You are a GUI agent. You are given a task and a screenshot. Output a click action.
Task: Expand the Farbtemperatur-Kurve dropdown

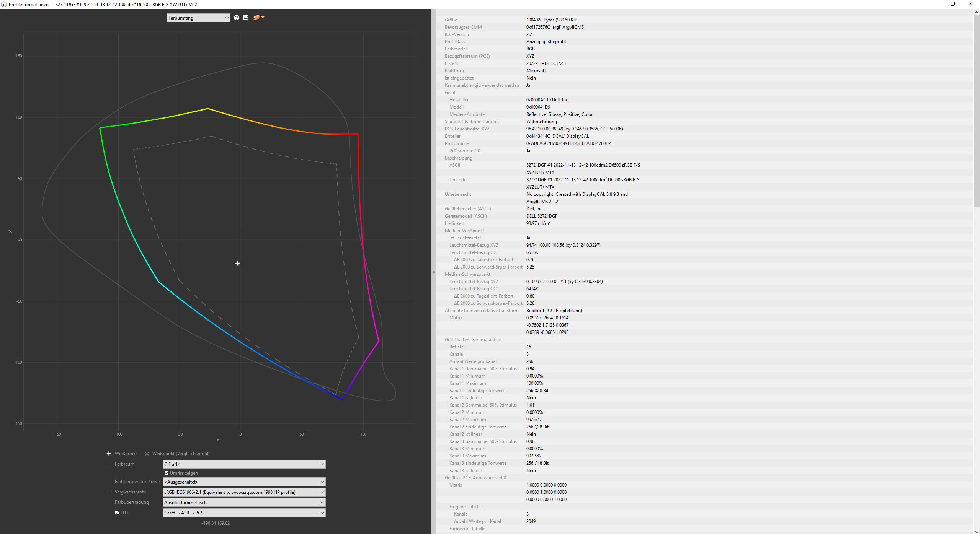point(244,482)
